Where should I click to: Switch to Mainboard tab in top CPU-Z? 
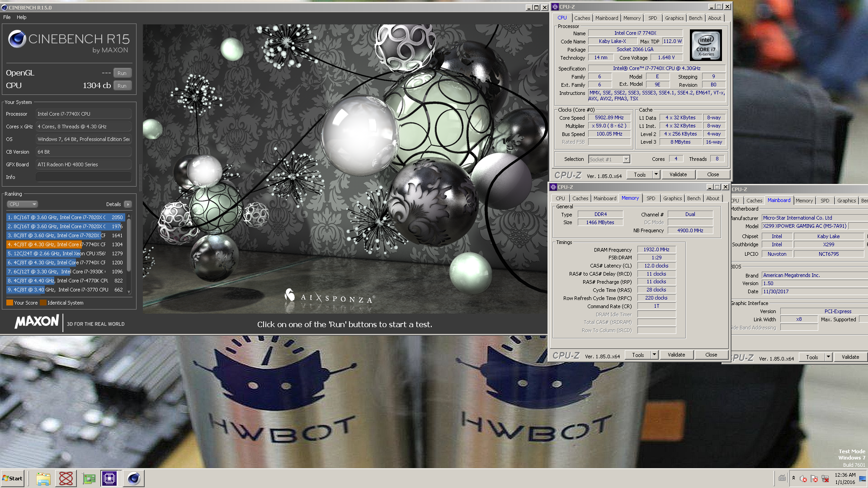(x=607, y=18)
